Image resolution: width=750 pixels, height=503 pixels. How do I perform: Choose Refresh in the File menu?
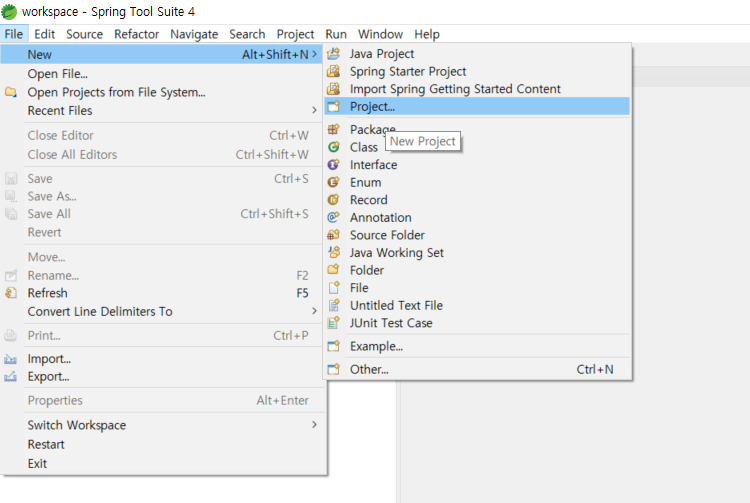(162, 293)
